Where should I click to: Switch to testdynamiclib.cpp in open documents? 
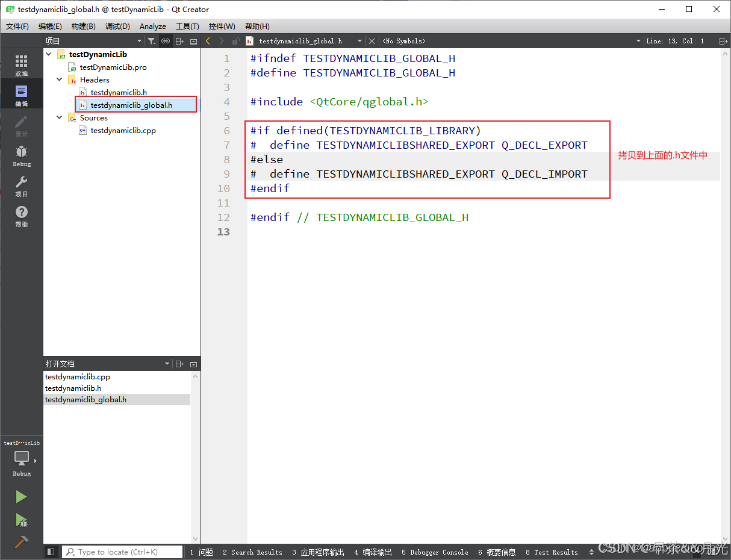(78, 377)
